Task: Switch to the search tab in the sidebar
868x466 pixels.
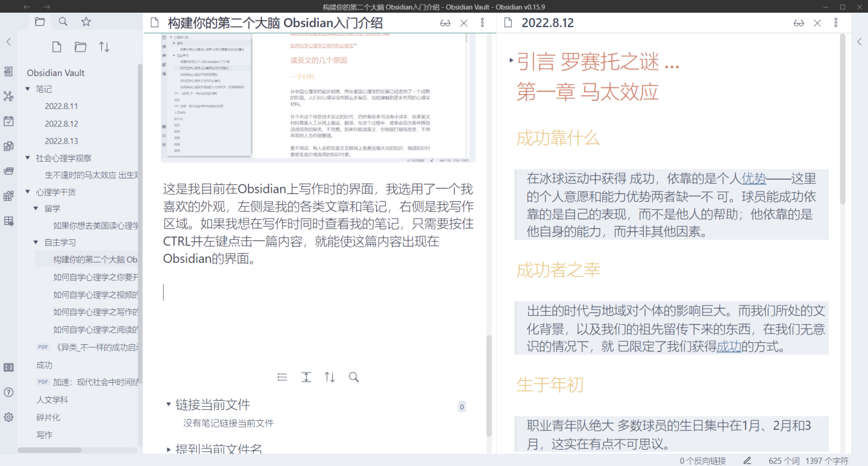Action: 63,22
